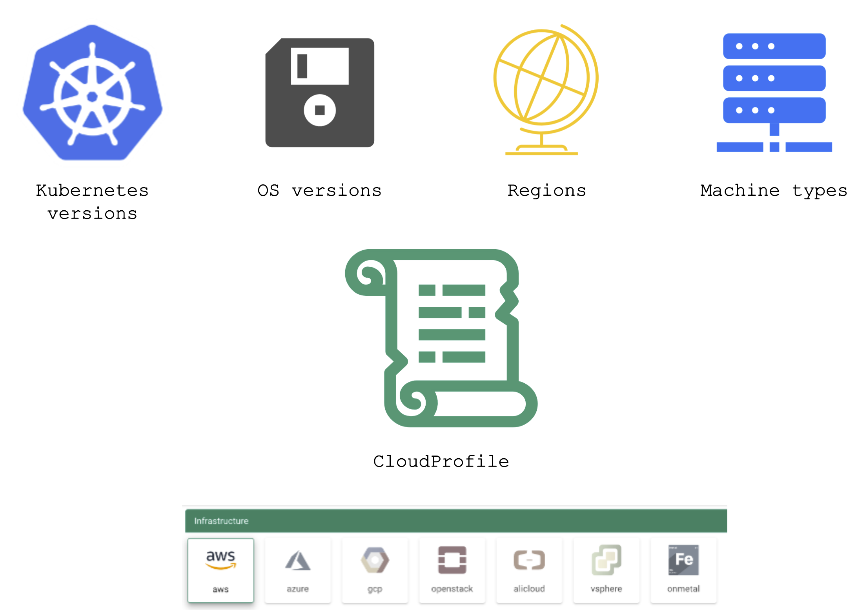Select the azure infrastructure card
This screenshot has height=616, width=867.
(x=298, y=570)
